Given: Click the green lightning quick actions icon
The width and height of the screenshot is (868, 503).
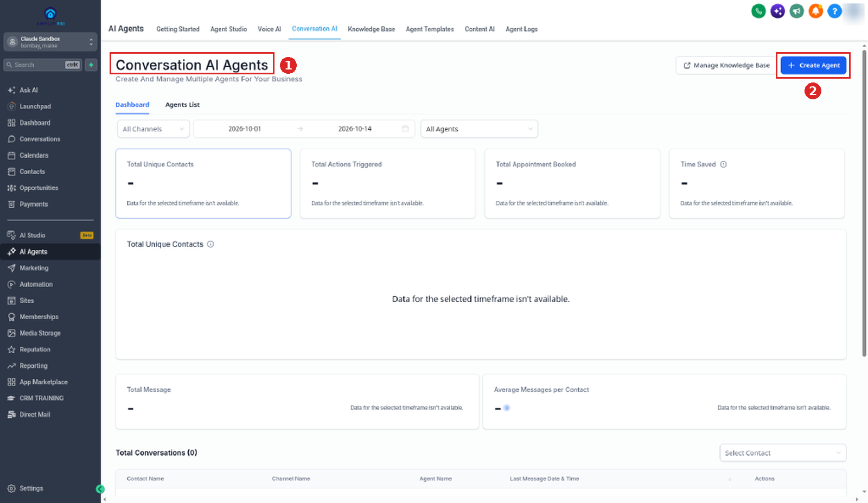Looking at the screenshot, I should pyautogui.click(x=91, y=65).
